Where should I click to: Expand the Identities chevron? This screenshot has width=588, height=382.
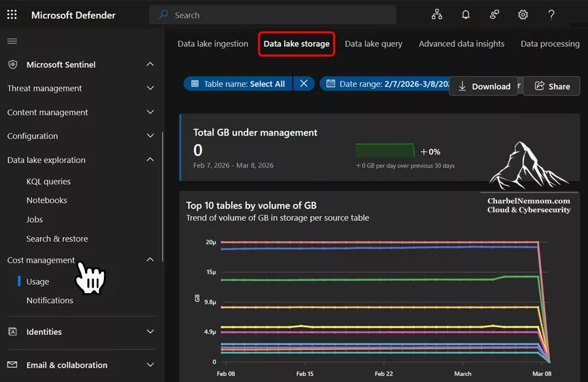(x=150, y=331)
